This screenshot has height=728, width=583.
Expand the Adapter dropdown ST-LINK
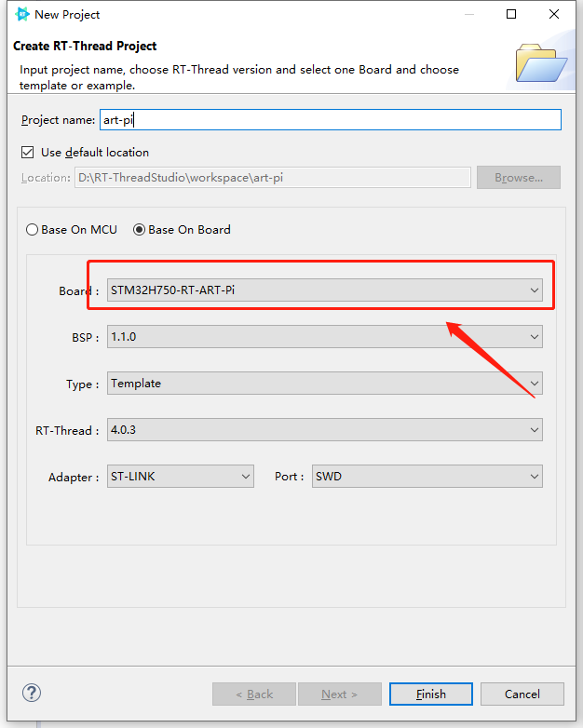(x=181, y=477)
